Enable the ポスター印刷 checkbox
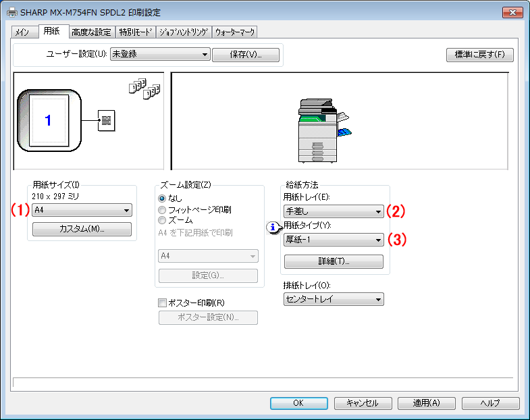This screenshot has width=530, height=420. 163,303
